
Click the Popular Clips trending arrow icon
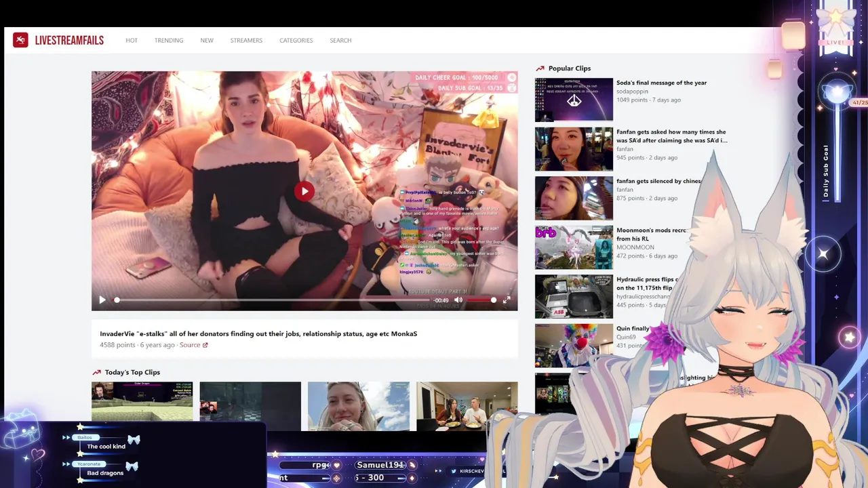tap(540, 68)
